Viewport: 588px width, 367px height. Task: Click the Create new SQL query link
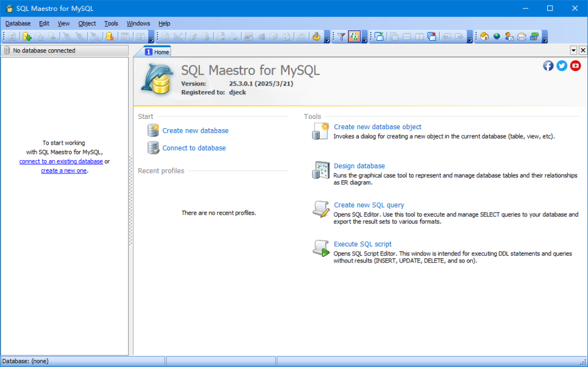pos(369,205)
